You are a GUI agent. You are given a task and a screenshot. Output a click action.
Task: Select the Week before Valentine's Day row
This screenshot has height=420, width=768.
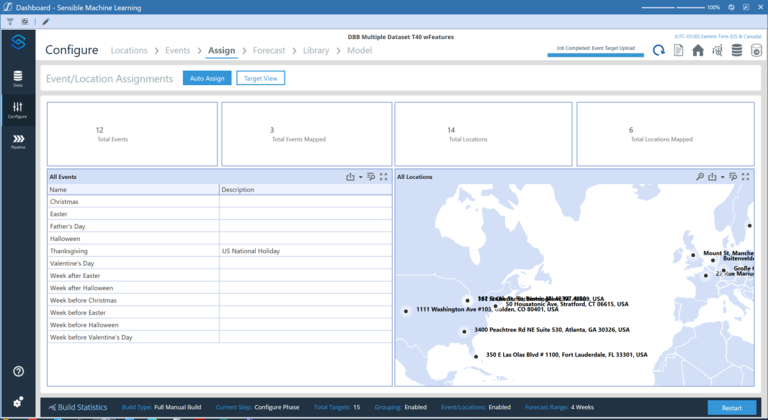click(x=219, y=337)
